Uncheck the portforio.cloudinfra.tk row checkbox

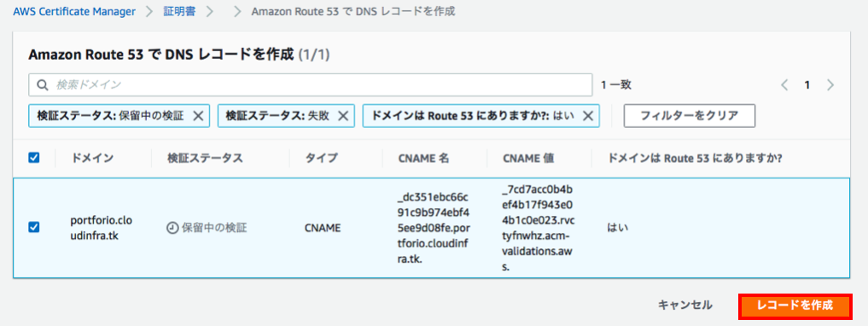[34, 227]
